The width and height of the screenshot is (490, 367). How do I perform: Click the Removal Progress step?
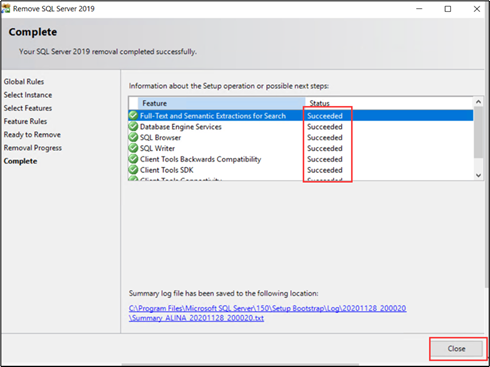pos(33,148)
